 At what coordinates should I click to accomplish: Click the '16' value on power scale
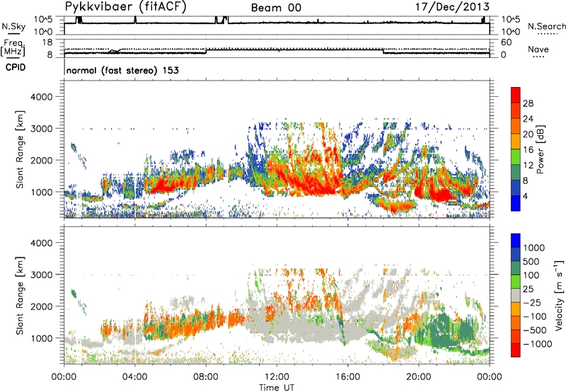(528, 150)
